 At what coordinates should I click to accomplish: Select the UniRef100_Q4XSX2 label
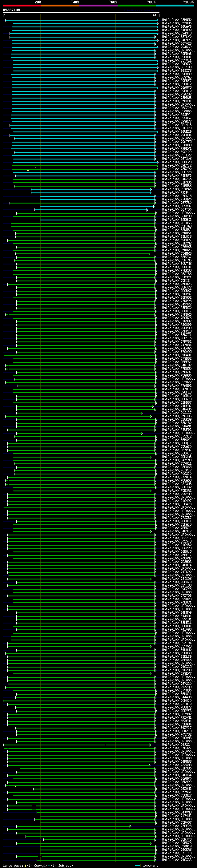(x=177, y=304)
